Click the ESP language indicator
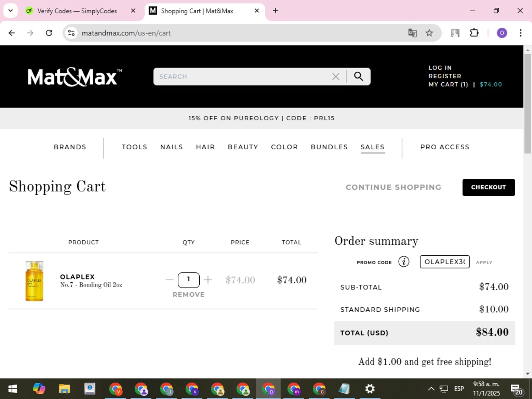The image size is (532, 399). click(459, 389)
